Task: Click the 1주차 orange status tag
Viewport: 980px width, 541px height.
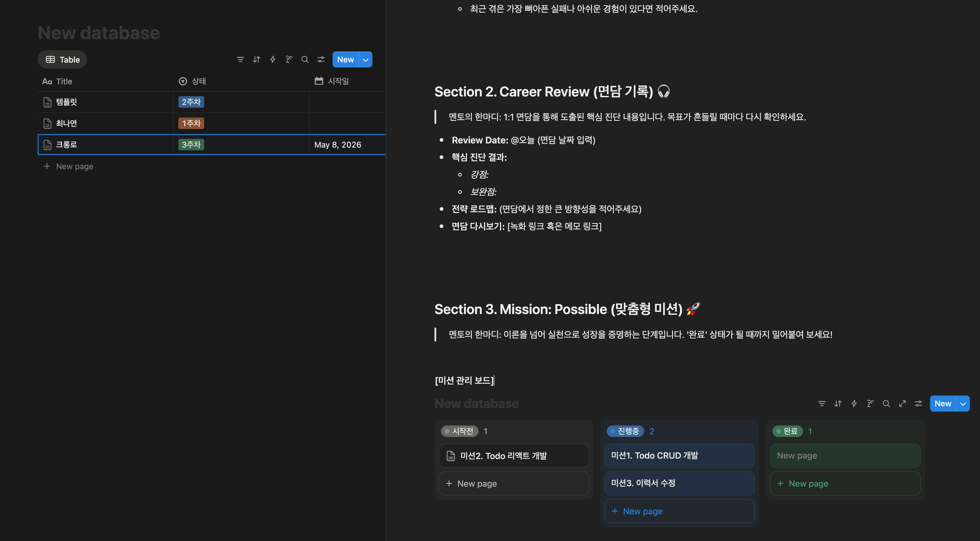Action: 191,123
